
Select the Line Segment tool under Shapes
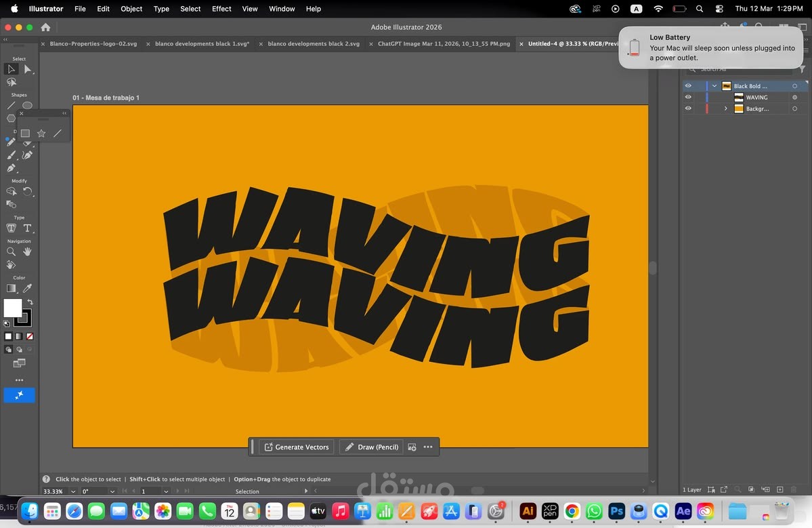[11, 105]
